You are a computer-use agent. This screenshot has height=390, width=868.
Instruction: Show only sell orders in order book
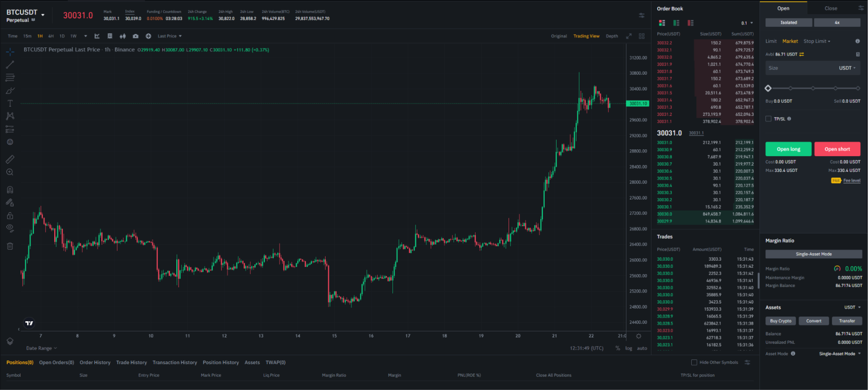click(690, 23)
